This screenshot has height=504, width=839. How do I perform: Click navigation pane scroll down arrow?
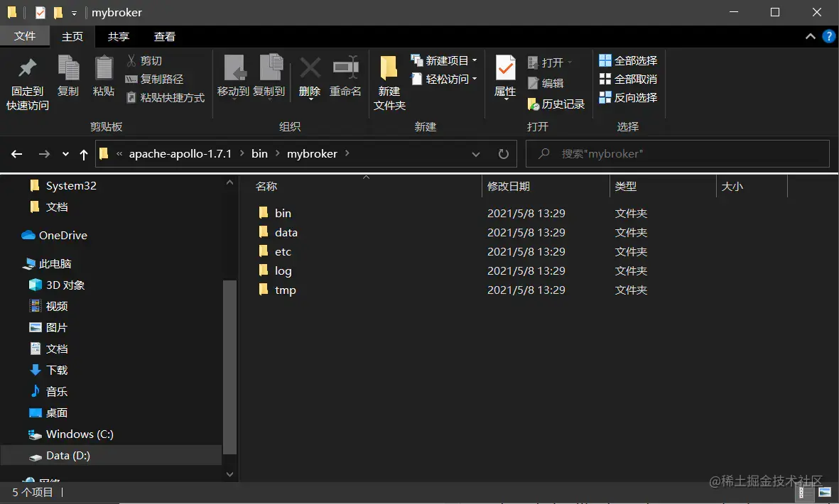[x=229, y=474]
